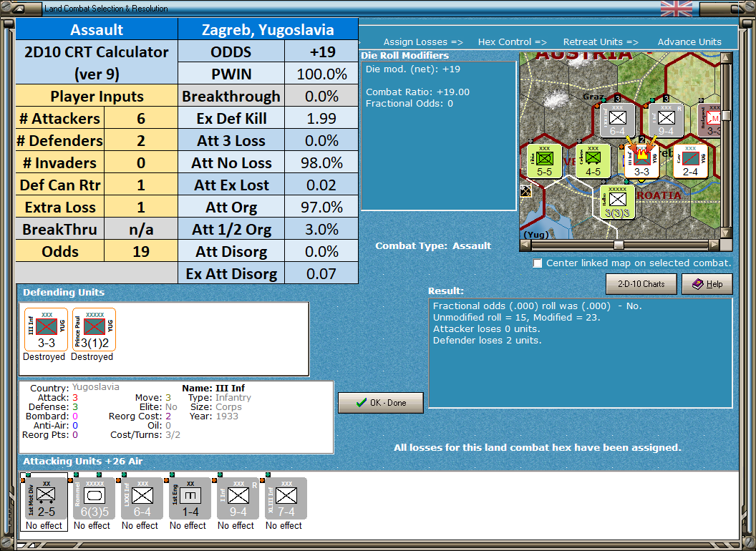
Task: Go to the Retreat Units step
Action: [600, 42]
